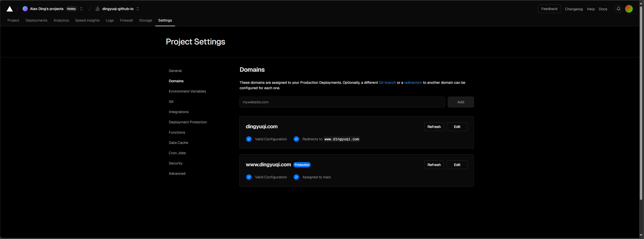
Task: Click the Redirects to check icon
Action: click(x=296, y=139)
